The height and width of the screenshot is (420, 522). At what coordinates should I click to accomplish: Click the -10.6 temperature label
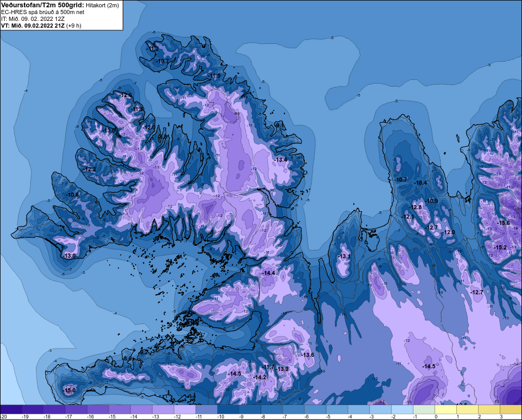73,195
